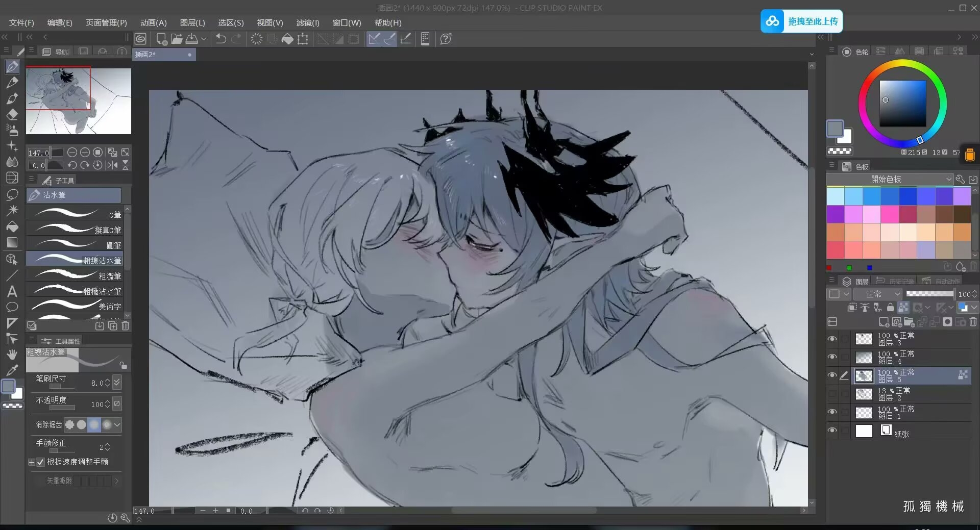The height and width of the screenshot is (530, 980).
Task: Create a new canvas with New icon
Action: point(162,39)
